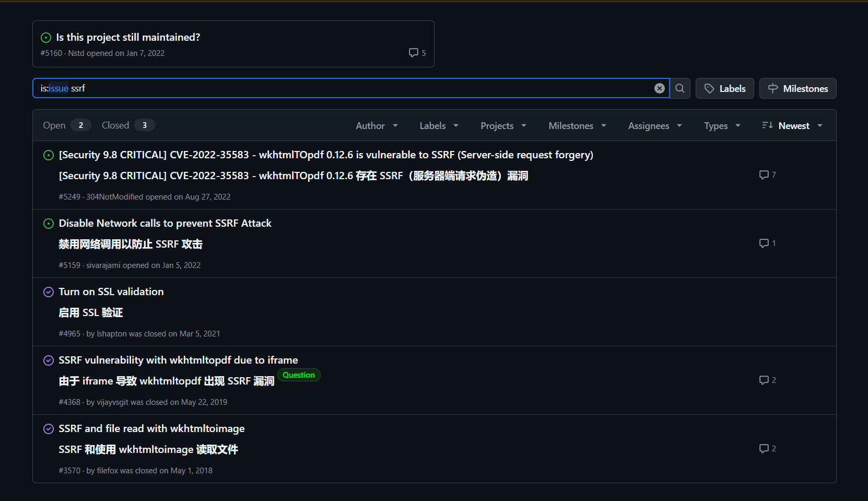Image resolution: width=868 pixels, height=501 pixels.
Task: Open comments on pinned issue #5160
Action: tap(417, 53)
